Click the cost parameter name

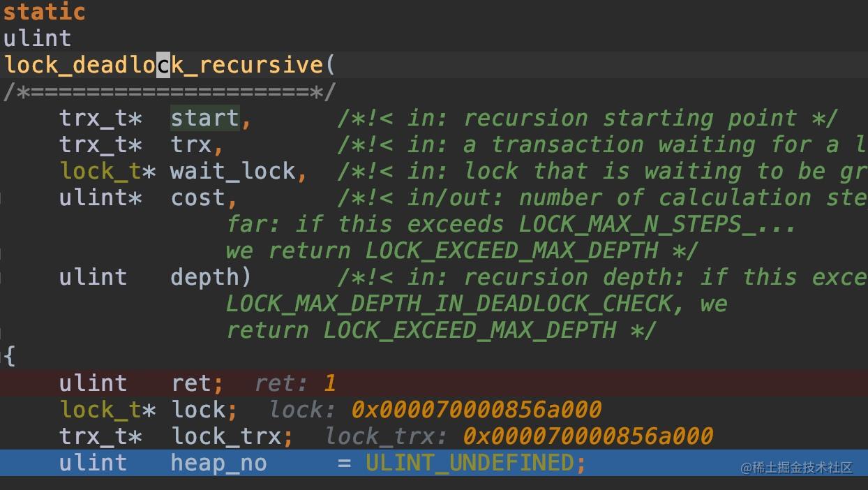click(x=198, y=198)
